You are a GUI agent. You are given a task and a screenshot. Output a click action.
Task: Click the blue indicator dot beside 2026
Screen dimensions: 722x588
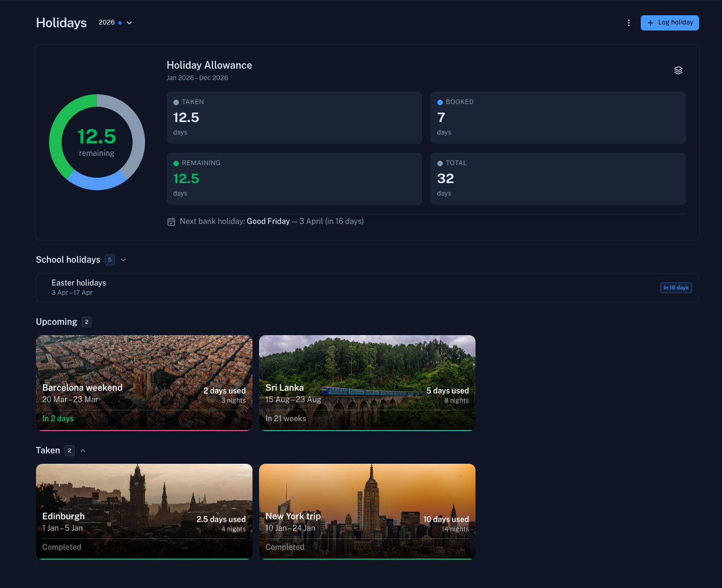[121, 22]
